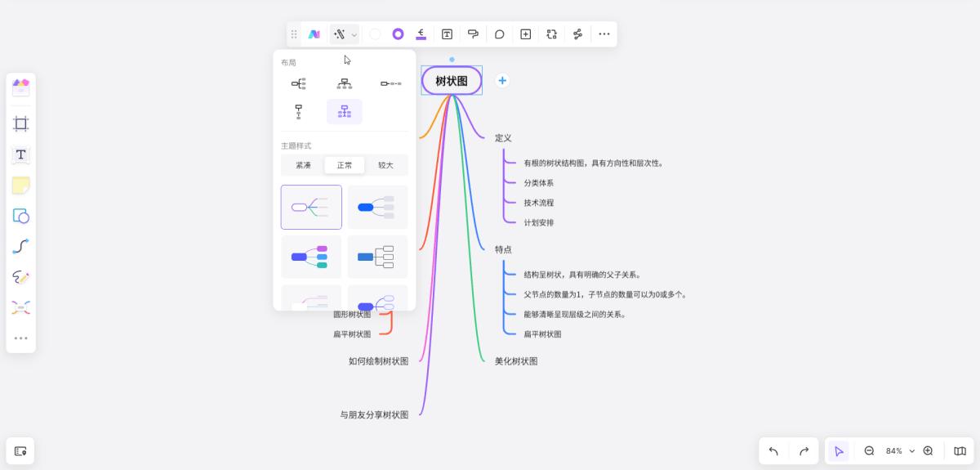Click the 父节点的数量为1 description node
This screenshot has height=470, width=980.
click(605, 294)
